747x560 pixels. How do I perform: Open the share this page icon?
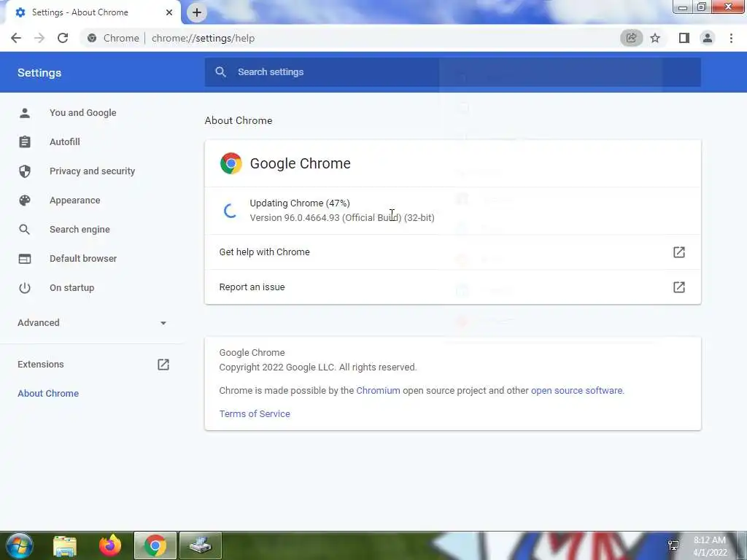631,38
